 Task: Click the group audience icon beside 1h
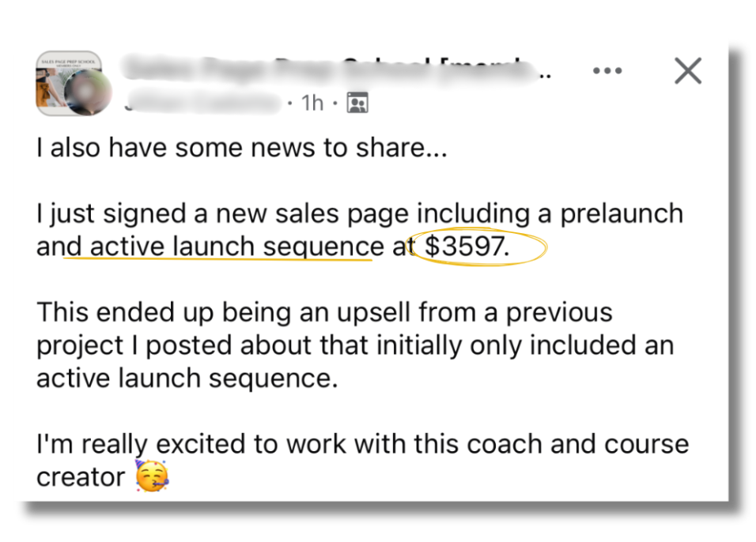coord(357,103)
